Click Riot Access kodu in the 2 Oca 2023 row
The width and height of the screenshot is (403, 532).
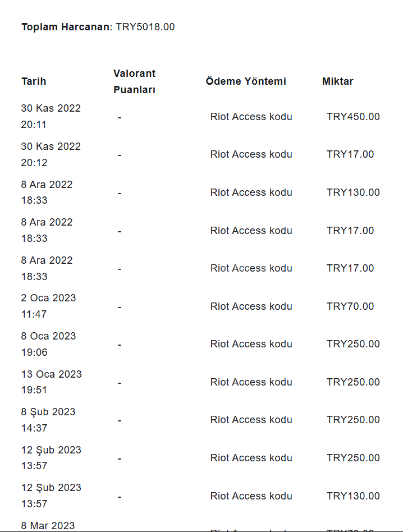pos(251,306)
